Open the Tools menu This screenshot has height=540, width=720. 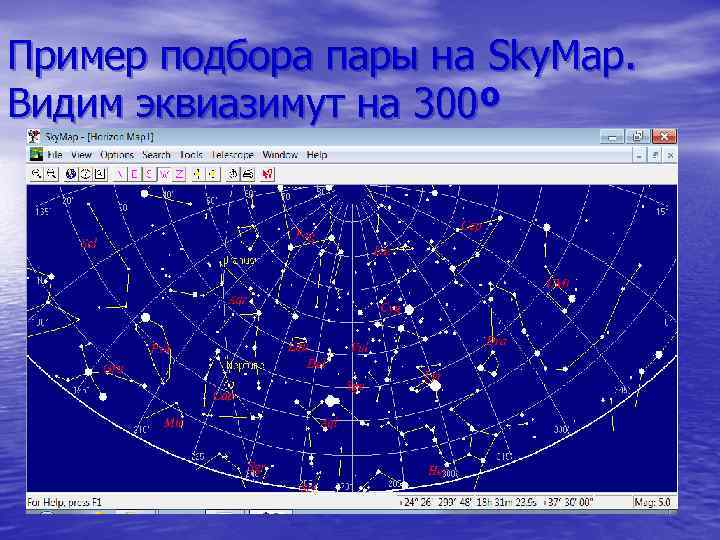click(191, 155)
